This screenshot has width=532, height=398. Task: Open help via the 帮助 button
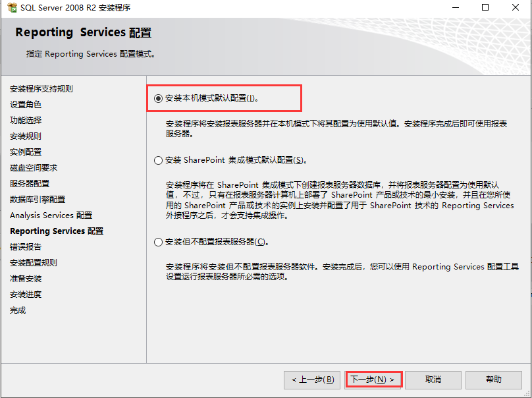(x=494, y=380)
